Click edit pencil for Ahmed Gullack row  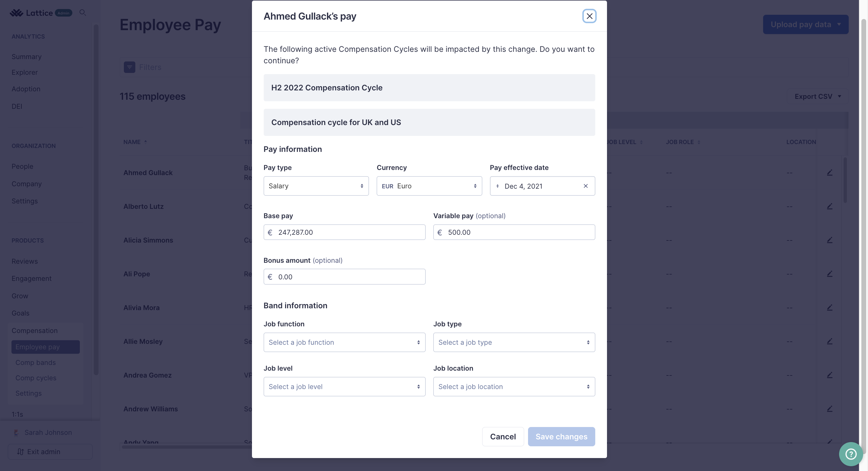pyautogui.click(x=830, y=172)
